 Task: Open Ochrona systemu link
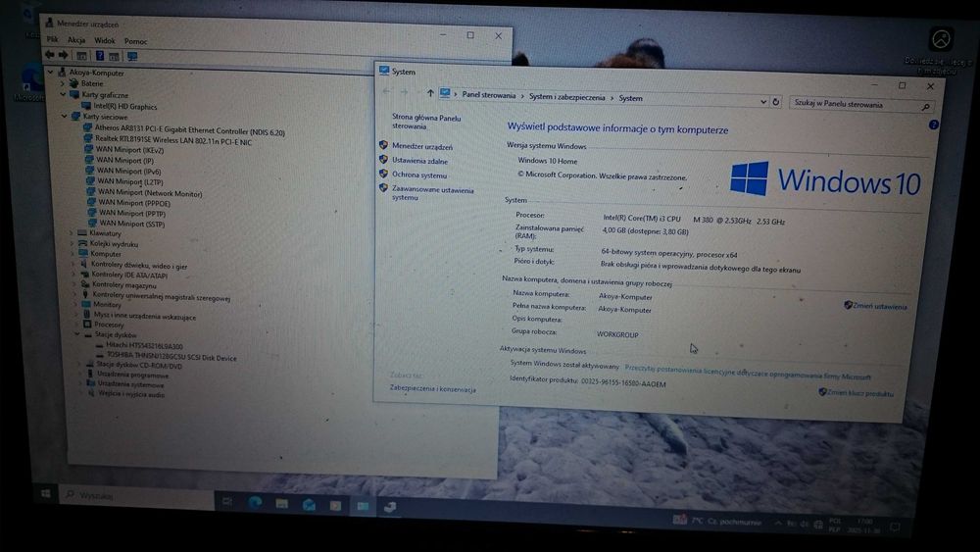coord(419,176)
